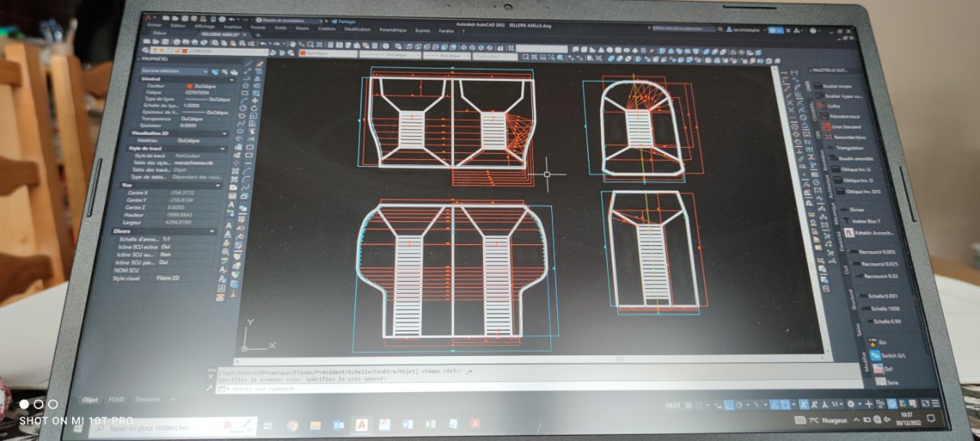Select the Raccourcir 0.005 palette tool

tap(875, 251)
